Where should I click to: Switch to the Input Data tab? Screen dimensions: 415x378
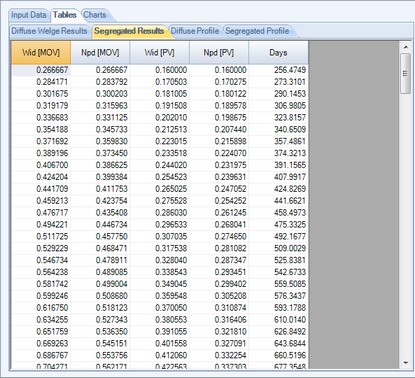[x=29, y=15]
